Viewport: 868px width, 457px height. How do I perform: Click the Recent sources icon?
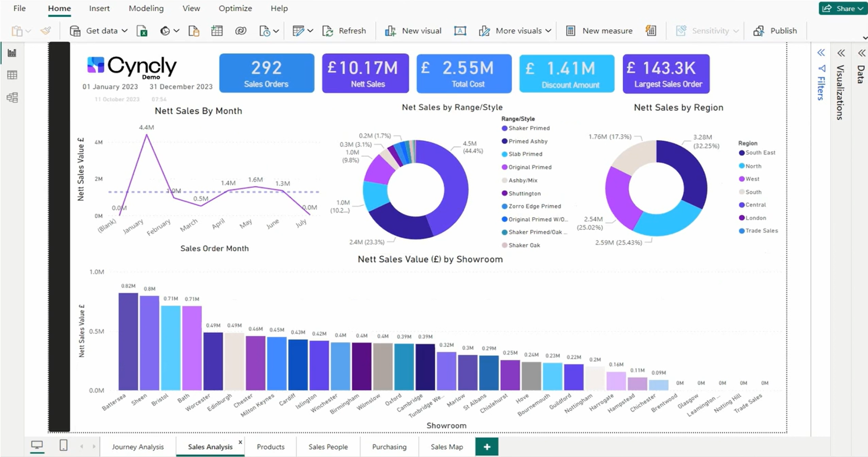click(265, 31)
